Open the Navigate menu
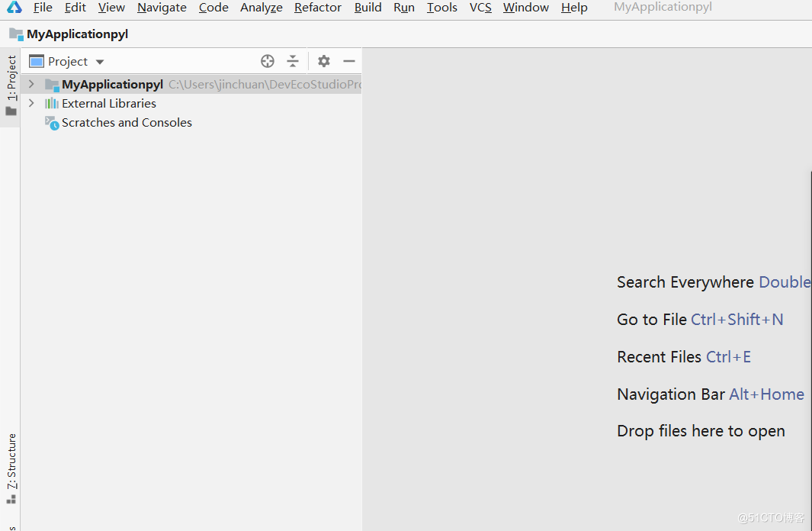 click(162, 8)
